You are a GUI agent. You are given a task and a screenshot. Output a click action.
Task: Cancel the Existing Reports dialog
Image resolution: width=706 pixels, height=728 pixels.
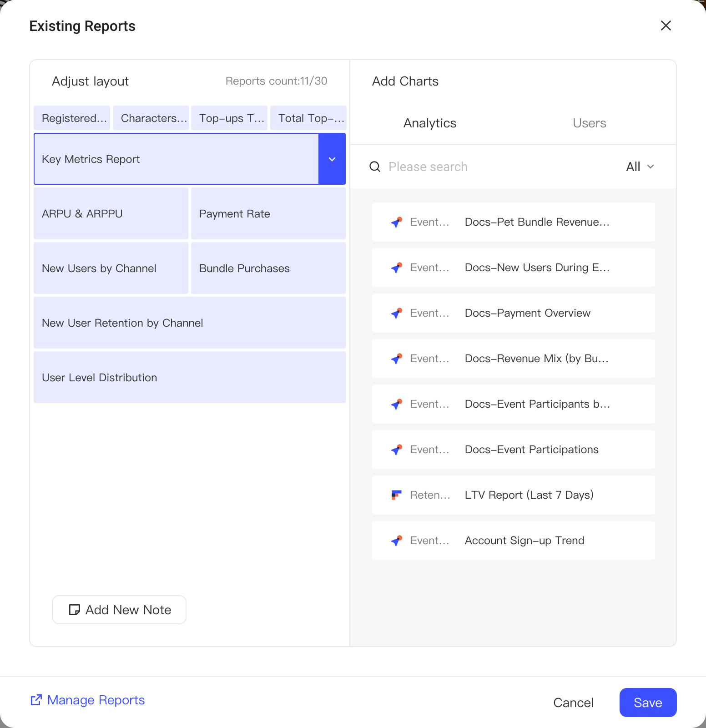(x=573, y=703)
